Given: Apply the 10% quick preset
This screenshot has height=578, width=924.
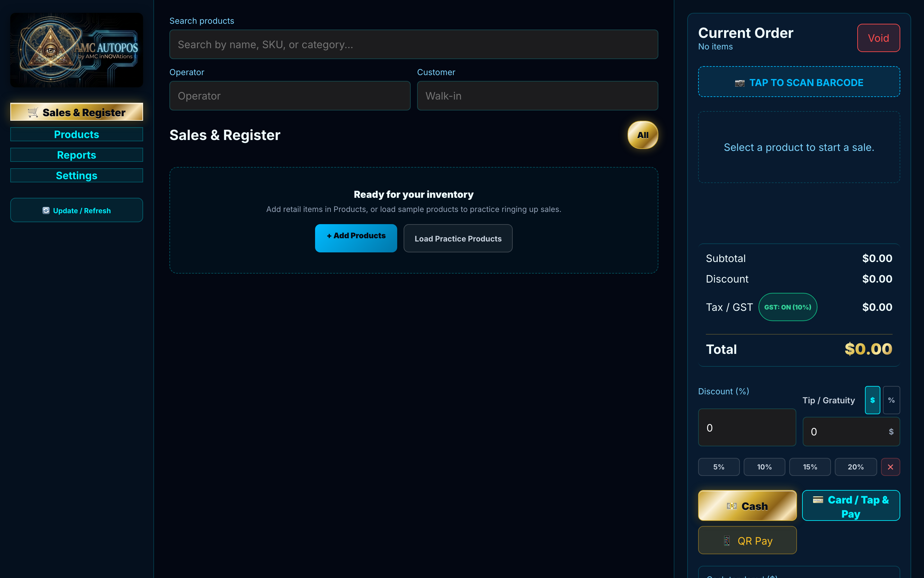Looking at the screenshot, I should 764,467.
